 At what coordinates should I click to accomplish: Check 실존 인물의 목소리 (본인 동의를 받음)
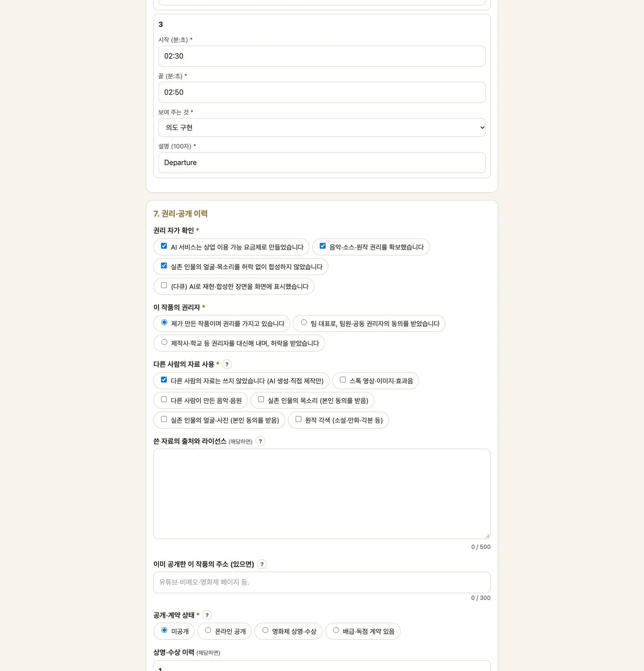[261, 399]
